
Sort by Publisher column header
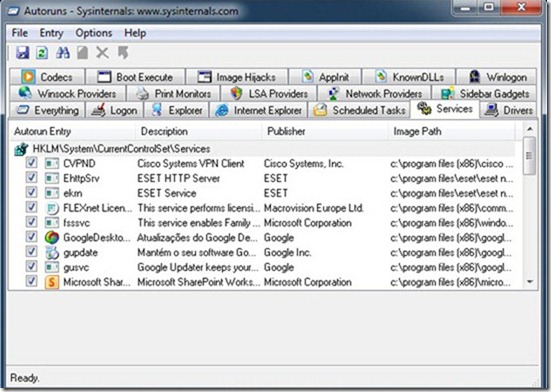coord(325,131)
